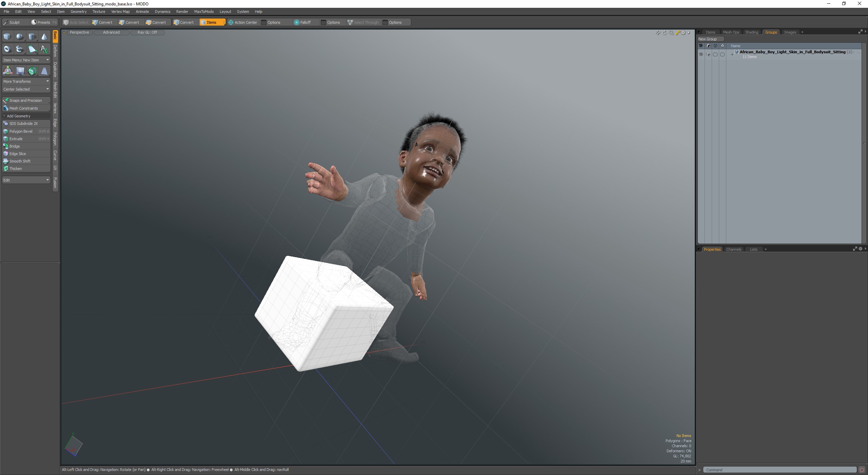Activate the Text tool icon
The image size is (868, 475).
[x=44, y=49]
